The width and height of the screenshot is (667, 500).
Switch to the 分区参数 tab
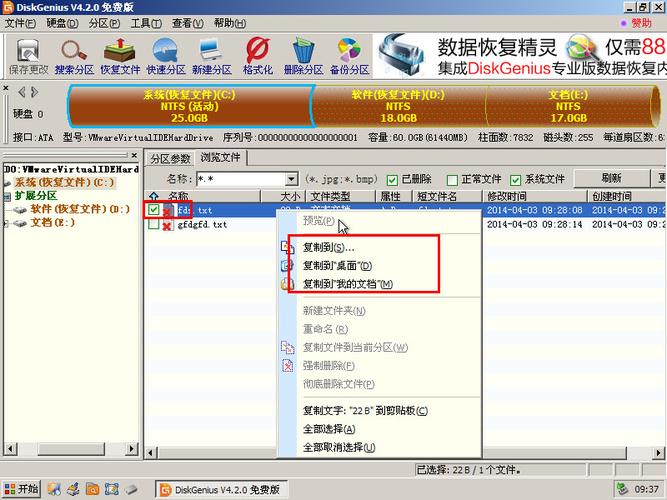coord(170,158)
